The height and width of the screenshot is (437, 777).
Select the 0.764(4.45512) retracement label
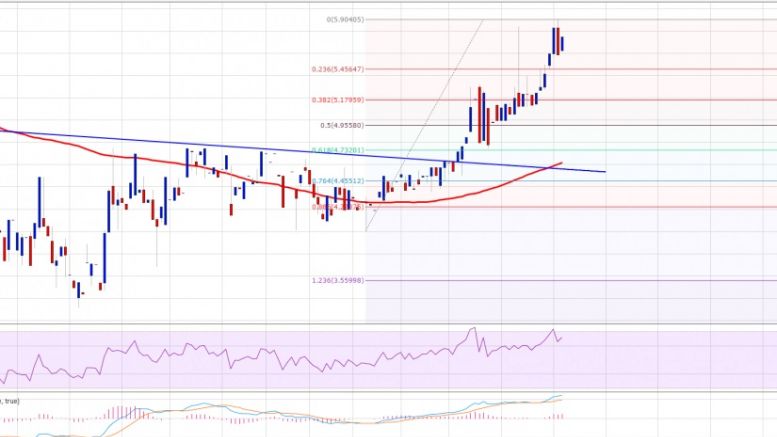tap(337, 181)
